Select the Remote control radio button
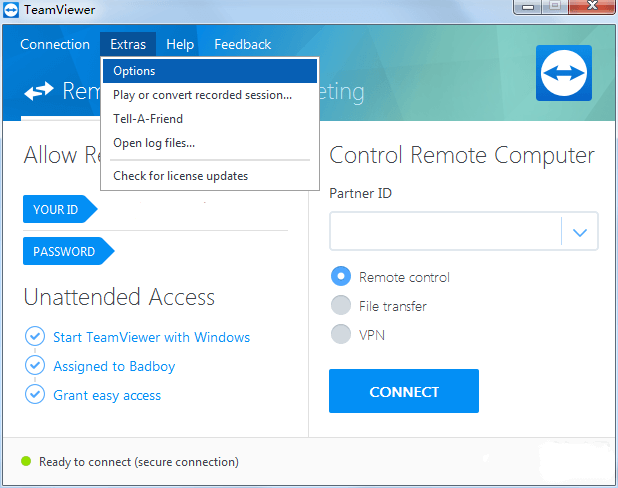618x488 pixels. pyautogui.click(x=341, y=276)
